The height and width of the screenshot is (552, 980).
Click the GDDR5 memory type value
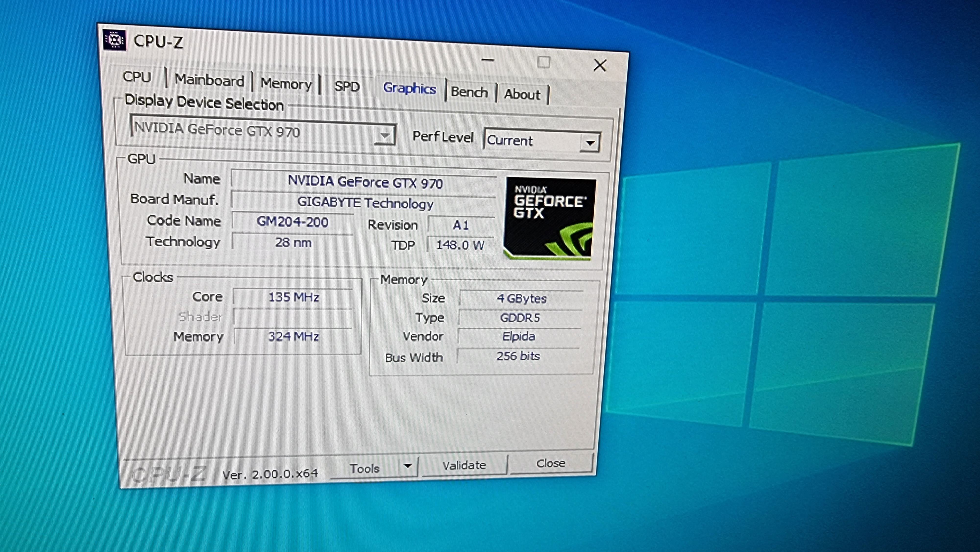tap(520, 318)
